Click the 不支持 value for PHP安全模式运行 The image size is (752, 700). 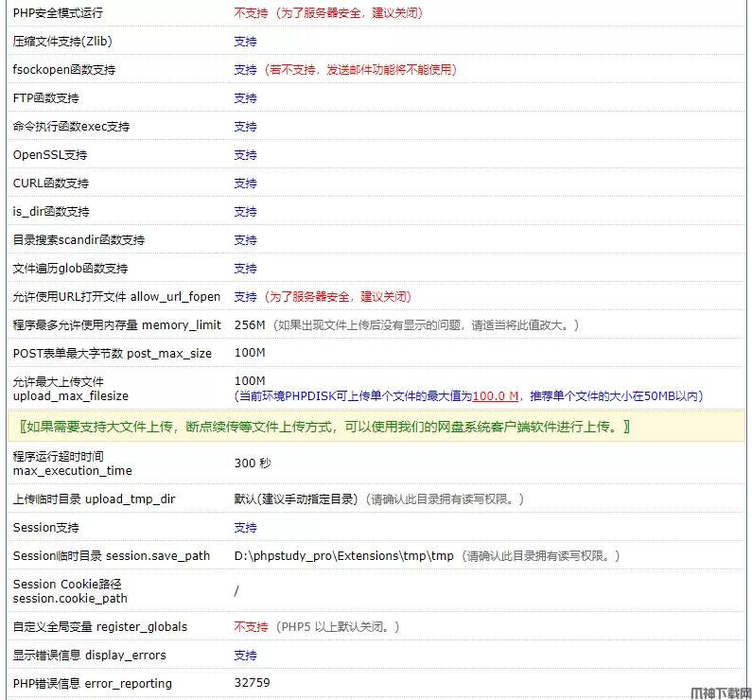251,13
